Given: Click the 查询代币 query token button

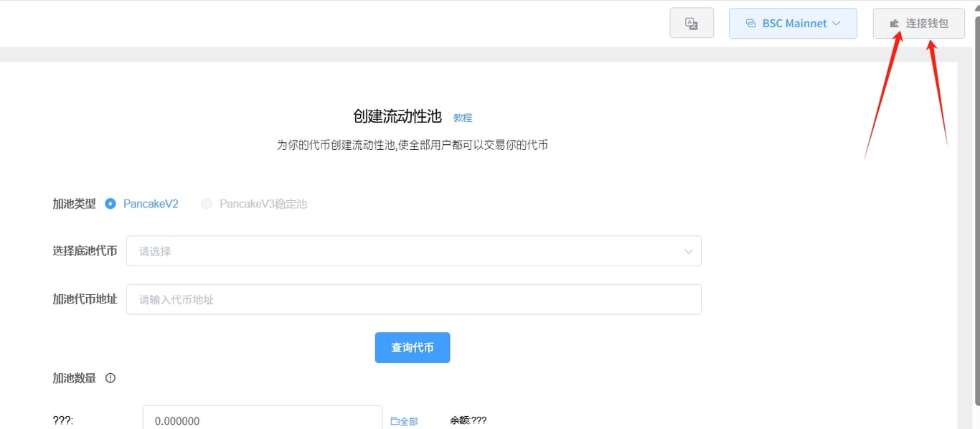Looking at the screenshot, I should [x=413, y=347].
